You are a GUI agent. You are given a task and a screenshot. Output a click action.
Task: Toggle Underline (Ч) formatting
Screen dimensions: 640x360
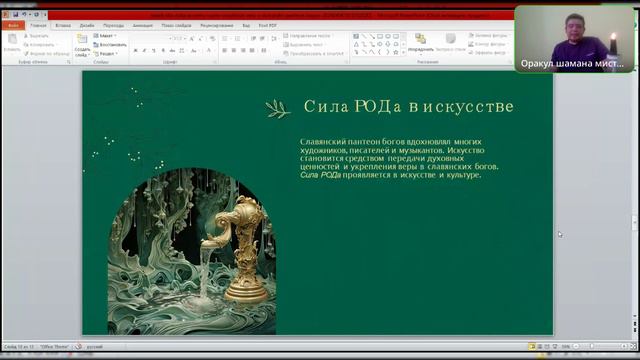(x=154, y=50)
